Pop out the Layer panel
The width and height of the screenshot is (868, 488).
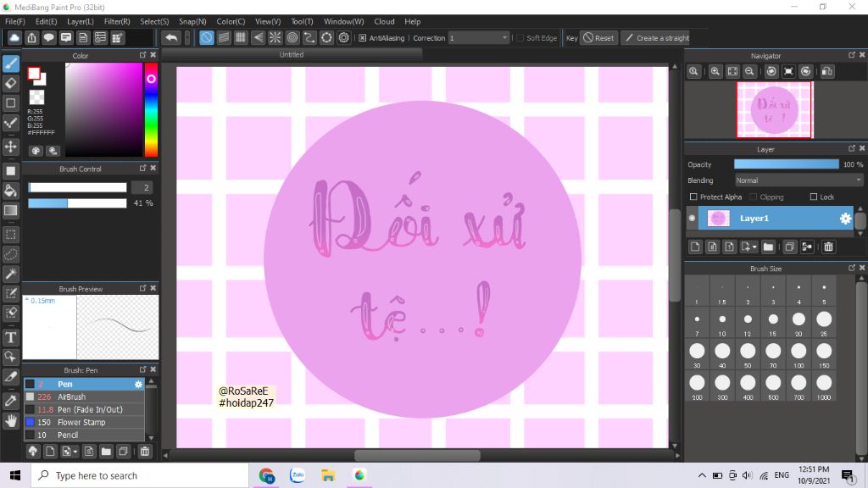[851, 148]
